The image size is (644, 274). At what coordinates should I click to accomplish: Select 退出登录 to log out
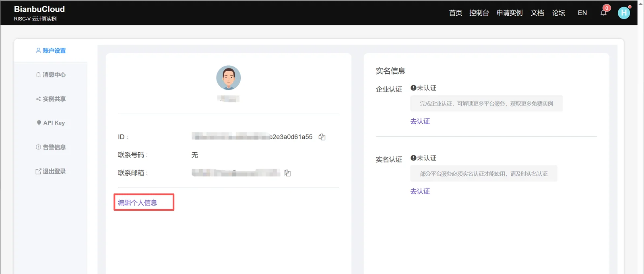(x=51, y=171)
